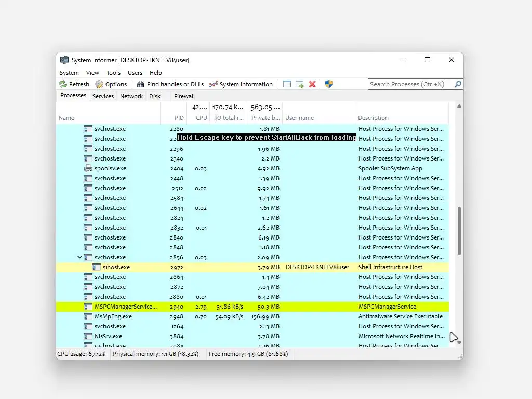Click the Refresh toolbar button
532x399 pixels.
(x=74, y=84)
